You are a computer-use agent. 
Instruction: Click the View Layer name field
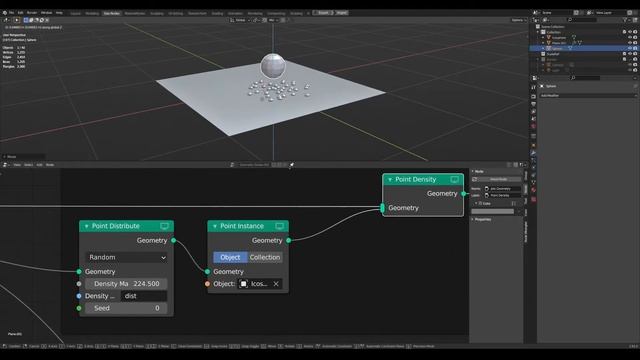tap(610, 13)
